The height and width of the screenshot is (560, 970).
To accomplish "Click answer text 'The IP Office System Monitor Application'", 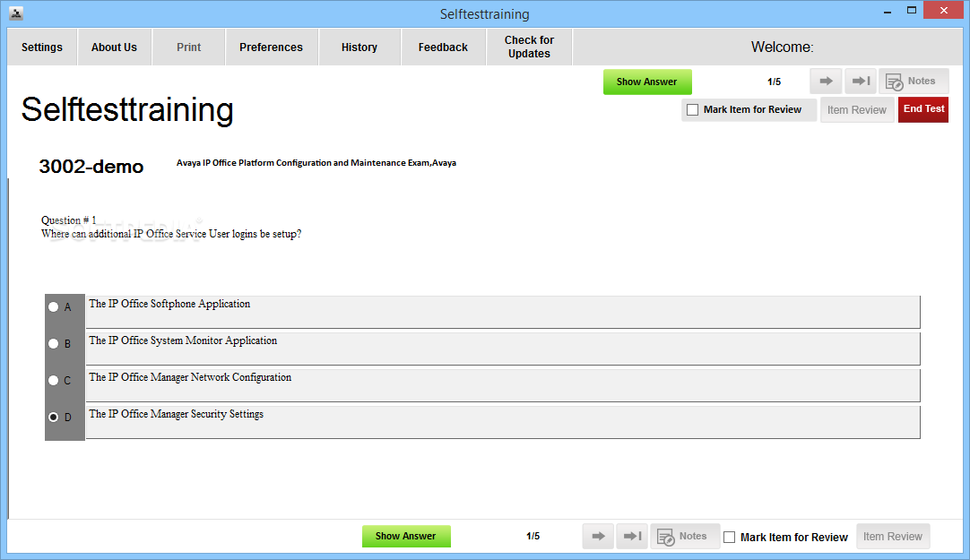I will [x=183, y=340].
